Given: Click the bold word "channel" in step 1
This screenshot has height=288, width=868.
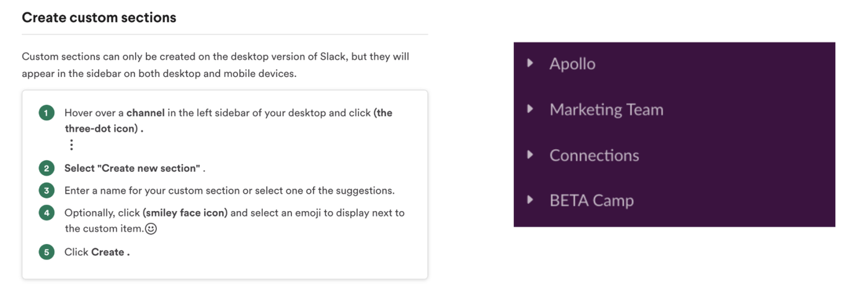Looking at the screenshot, I should click(x=146, y=113).
